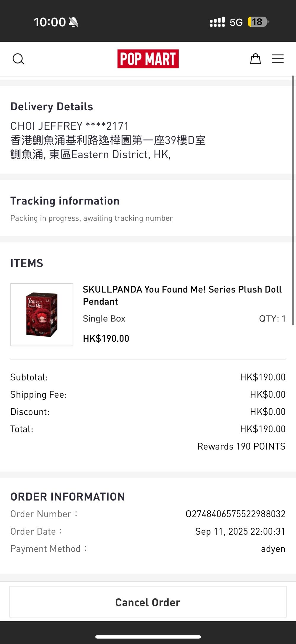Image resolution: width=296 pixels, height=644 pixels.
Task: Tap the adyen payment method text
Action: pyautogui.click(x=273, y=549)
